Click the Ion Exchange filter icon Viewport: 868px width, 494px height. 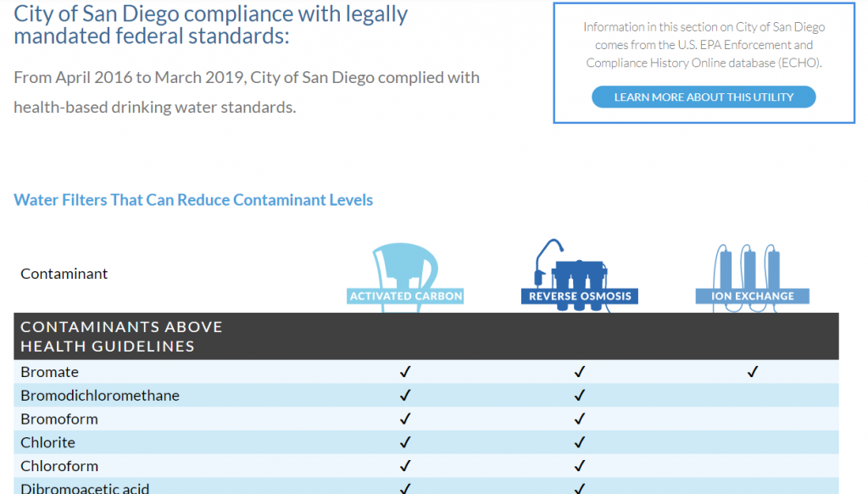[753, 278]
